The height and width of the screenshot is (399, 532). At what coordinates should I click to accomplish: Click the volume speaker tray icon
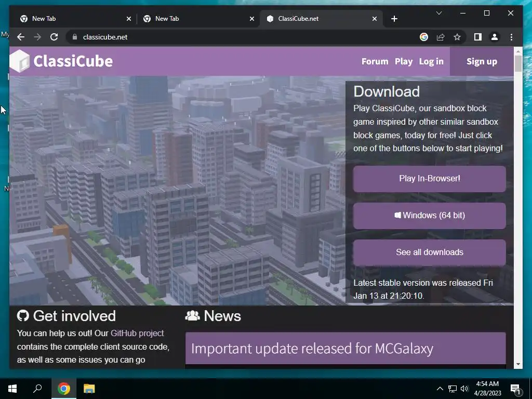click(x=464, y=389)
